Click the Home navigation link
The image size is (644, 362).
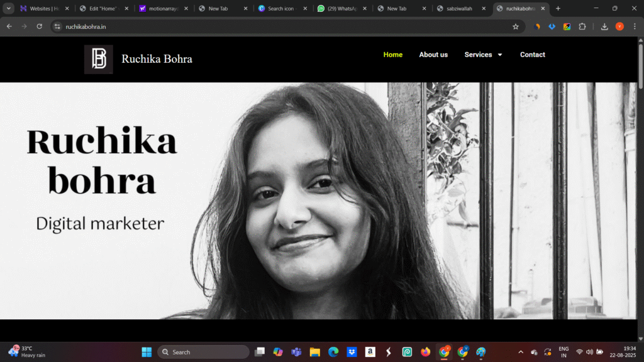pos(392,55)
